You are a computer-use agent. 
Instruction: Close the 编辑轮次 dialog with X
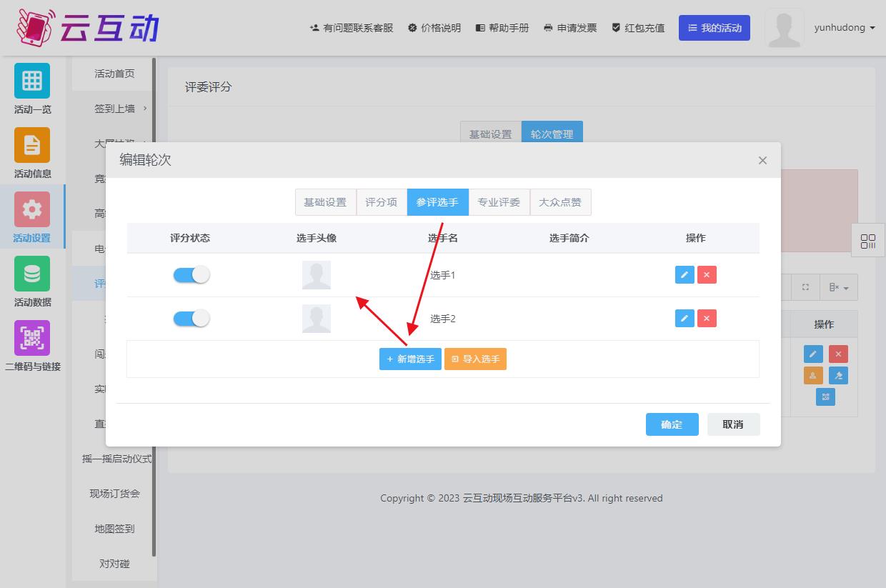762,160
